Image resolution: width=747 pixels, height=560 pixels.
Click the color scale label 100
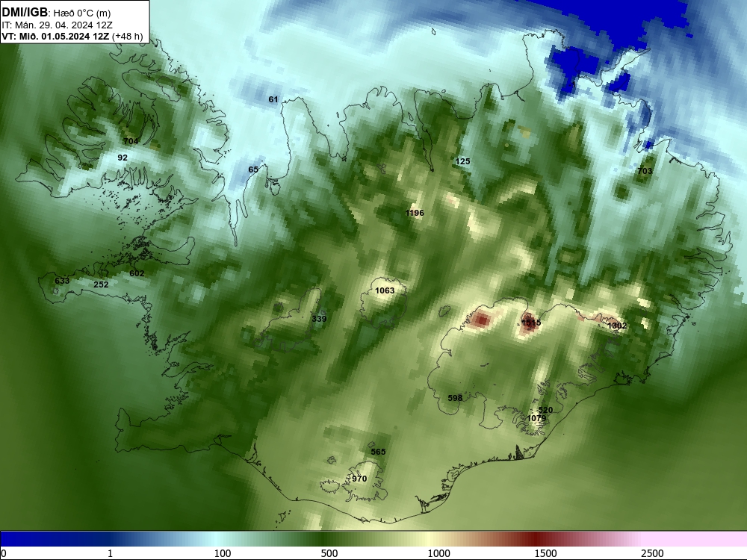[223, 553]
